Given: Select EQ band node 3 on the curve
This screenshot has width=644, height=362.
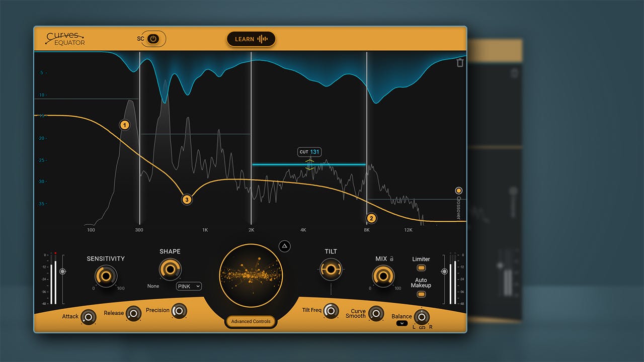Looking at the screenshot, I should tap(187, 200).
